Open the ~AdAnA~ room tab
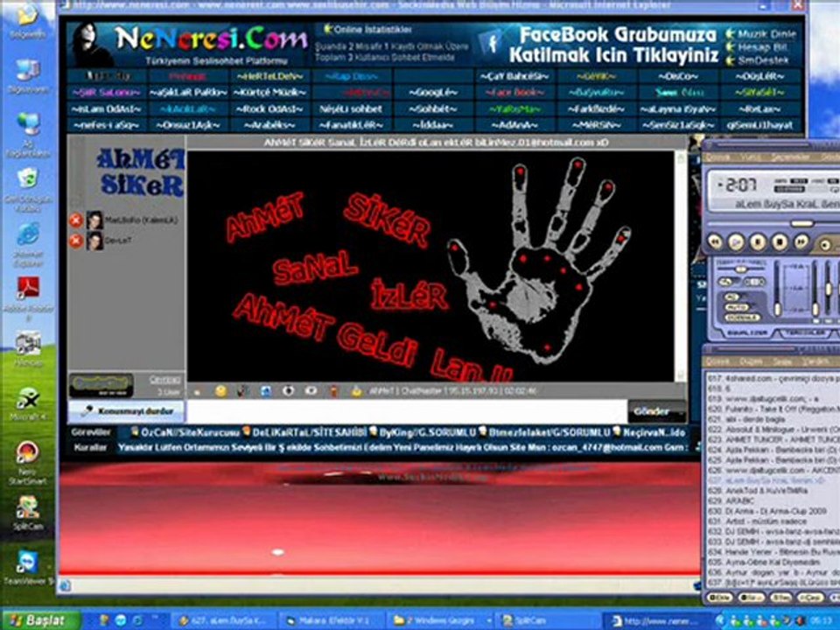 [x=514, y=125]
